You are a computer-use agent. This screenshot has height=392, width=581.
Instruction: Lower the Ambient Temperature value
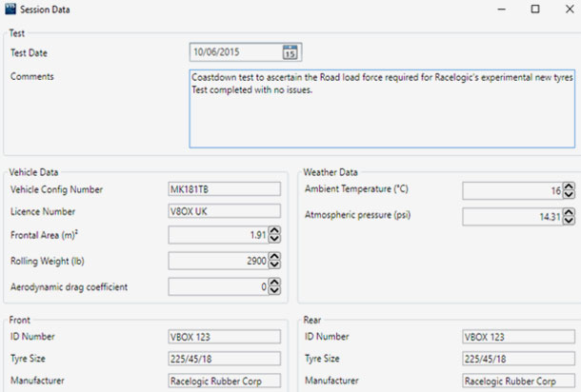[569, 194]
